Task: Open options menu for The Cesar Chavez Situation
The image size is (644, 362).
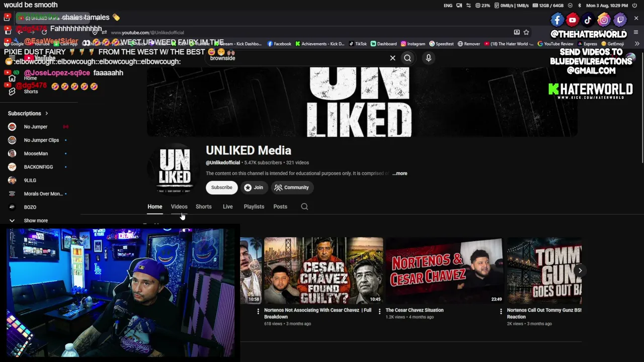Action: [501, 312]
